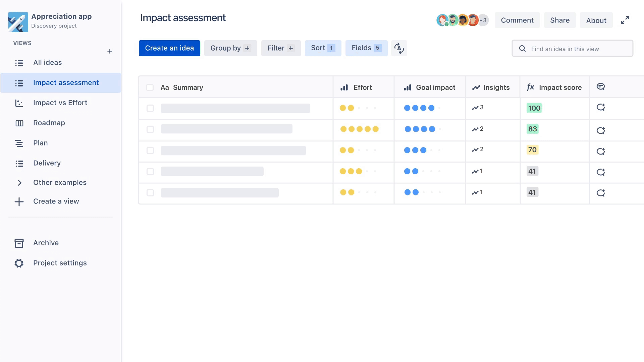Click the Impact assessment menu item
Image resolution: width=644 pixels, height=362 pixels.
click(66, 82)
